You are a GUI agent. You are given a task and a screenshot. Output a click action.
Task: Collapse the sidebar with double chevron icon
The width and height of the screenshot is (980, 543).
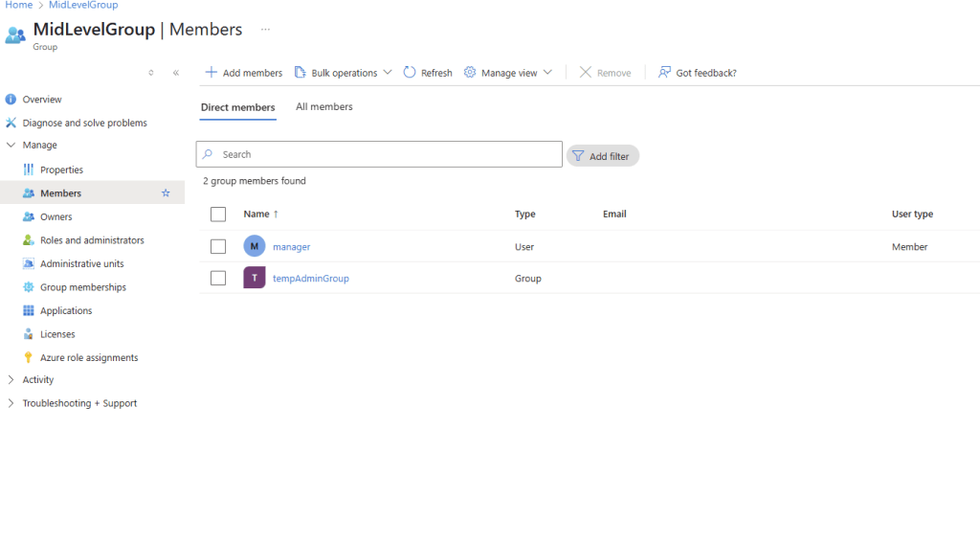click(176, 73)
